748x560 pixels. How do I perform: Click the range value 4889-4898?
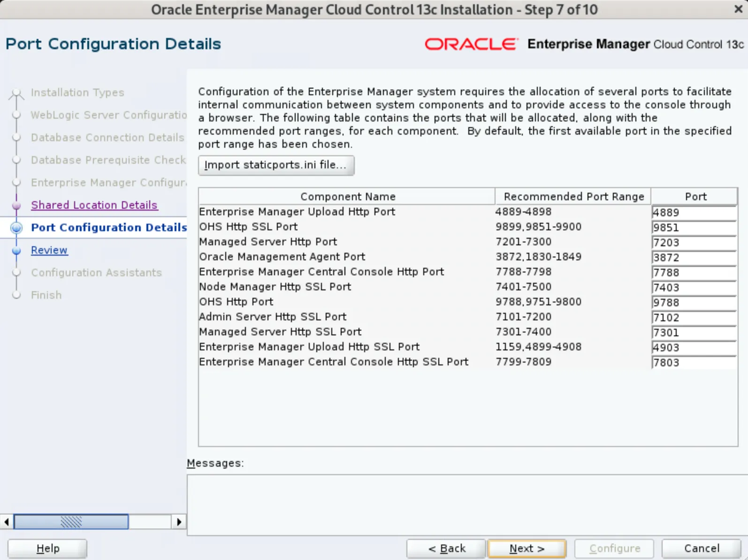523,212
